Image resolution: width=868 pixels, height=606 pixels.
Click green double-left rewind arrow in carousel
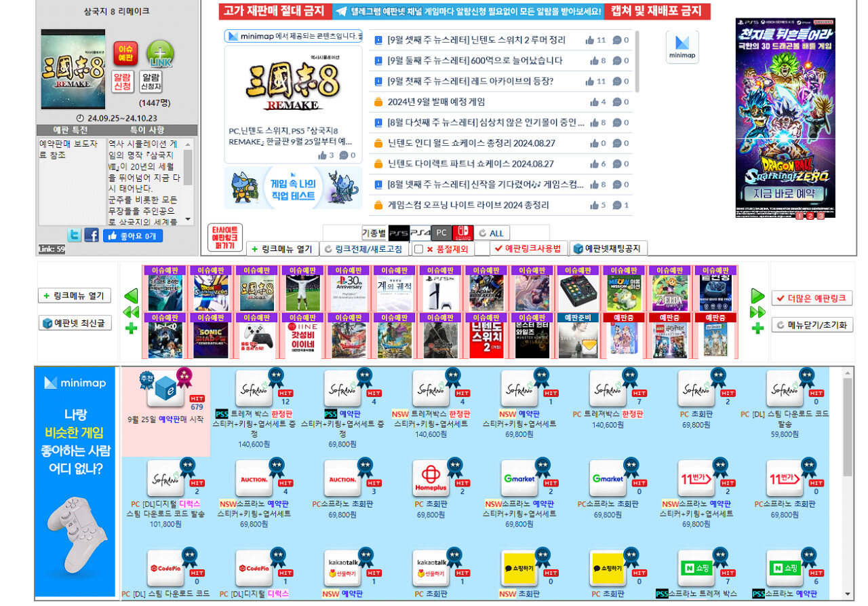[131, 312]
